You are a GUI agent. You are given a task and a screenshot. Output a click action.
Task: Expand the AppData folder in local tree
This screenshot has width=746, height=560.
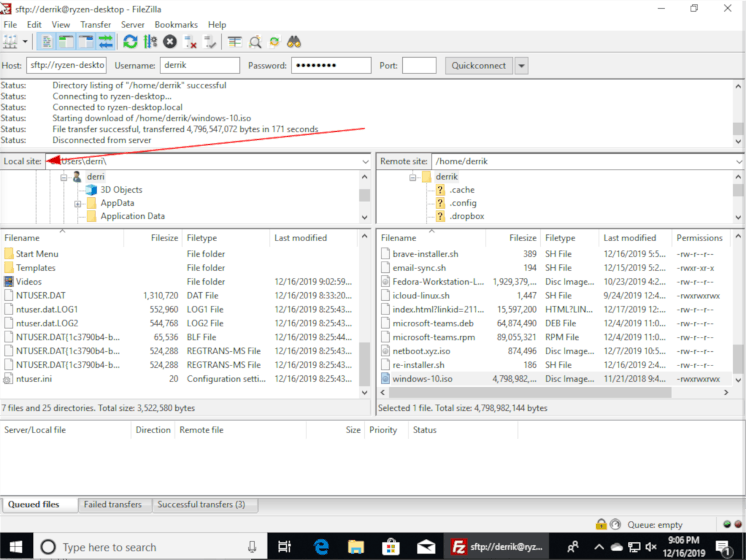coord(78,203)
